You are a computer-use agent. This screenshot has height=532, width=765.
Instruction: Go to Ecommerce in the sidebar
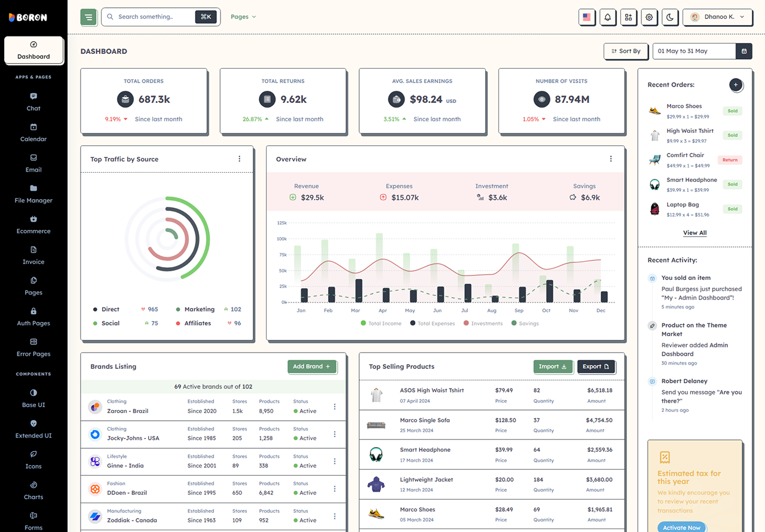pos(33,225)
